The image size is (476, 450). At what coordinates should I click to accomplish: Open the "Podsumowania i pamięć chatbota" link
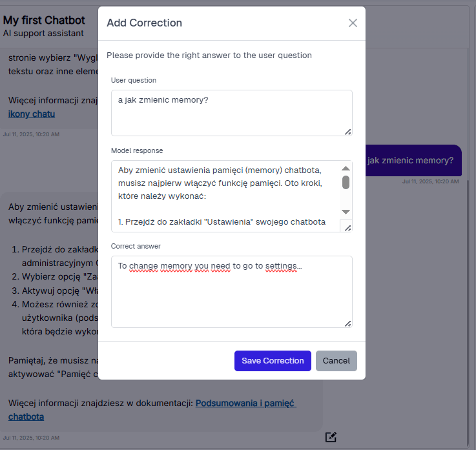click(245, 404)
